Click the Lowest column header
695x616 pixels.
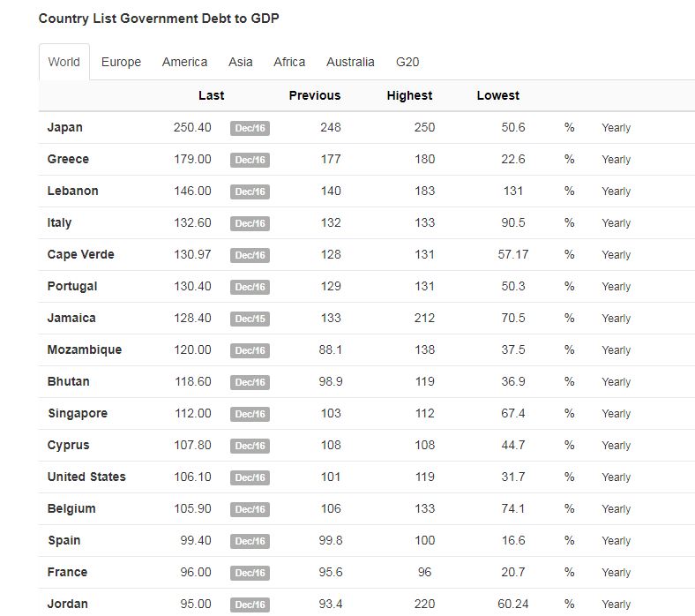pos(498,95)
